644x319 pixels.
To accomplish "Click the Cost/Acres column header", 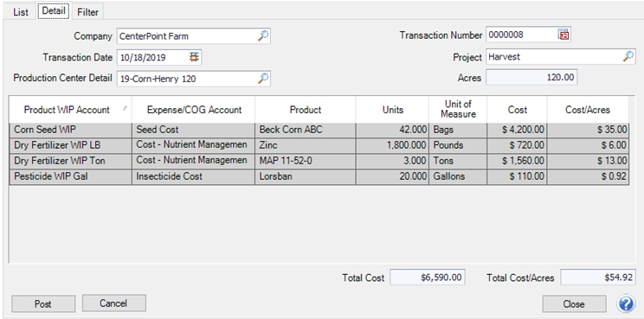I will (x=588, y=110).
